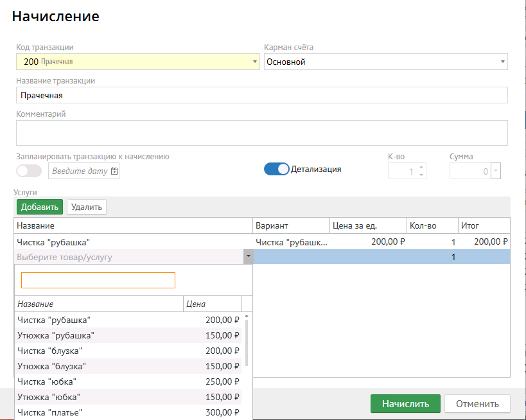Click the green Добавить button
Image resolution: width=526 pixels, height=420 pixels.
tap(39, 207)
